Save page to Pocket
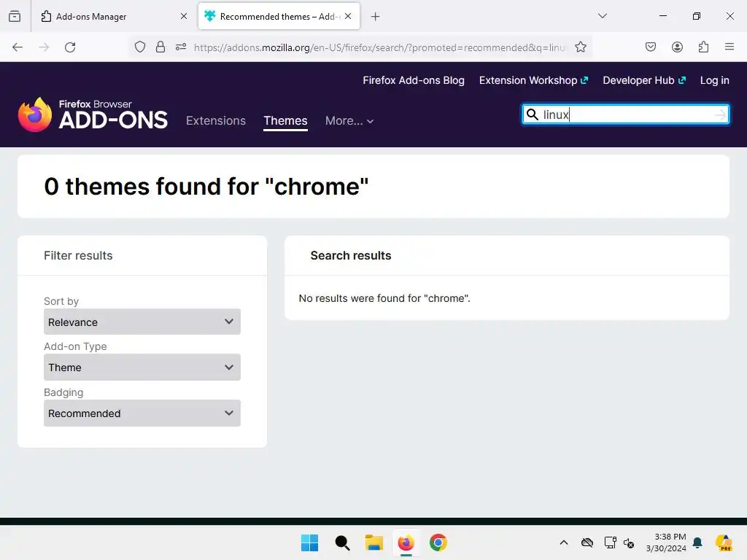 (651, 47)
